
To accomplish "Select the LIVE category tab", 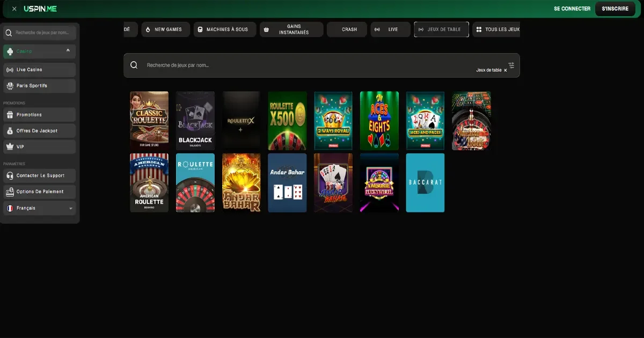I will coord(391,30).
